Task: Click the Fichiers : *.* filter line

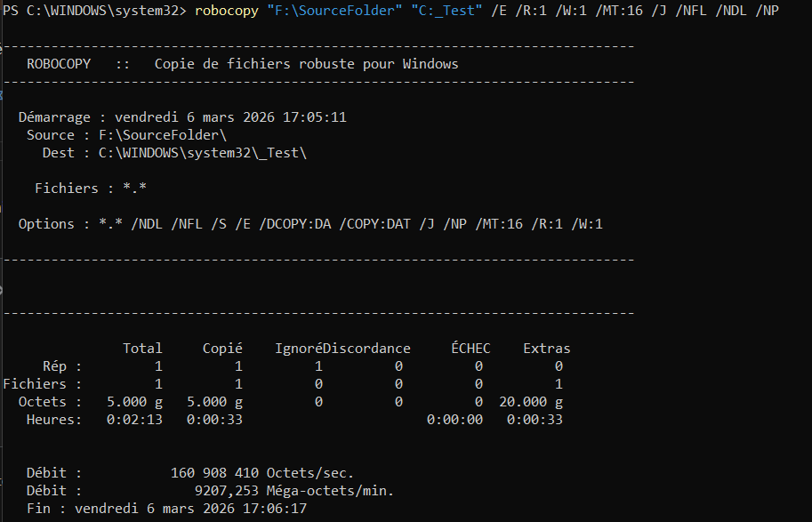Action: 91,188
